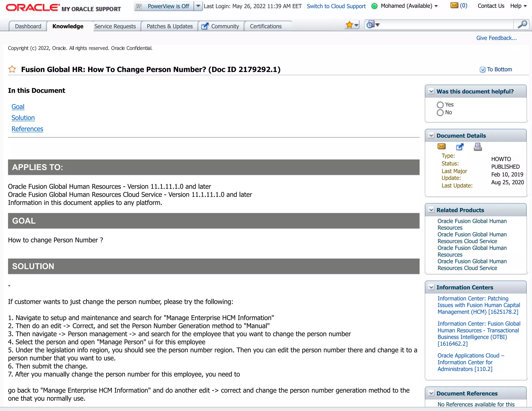Jump to the Solution section link
Screen dimensions: 532x411
click(23, 118)
